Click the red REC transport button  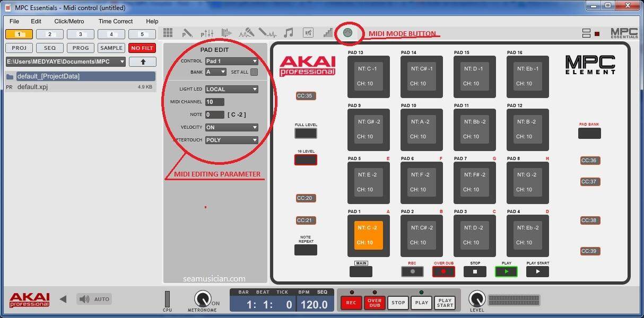(x=351, y=303)
